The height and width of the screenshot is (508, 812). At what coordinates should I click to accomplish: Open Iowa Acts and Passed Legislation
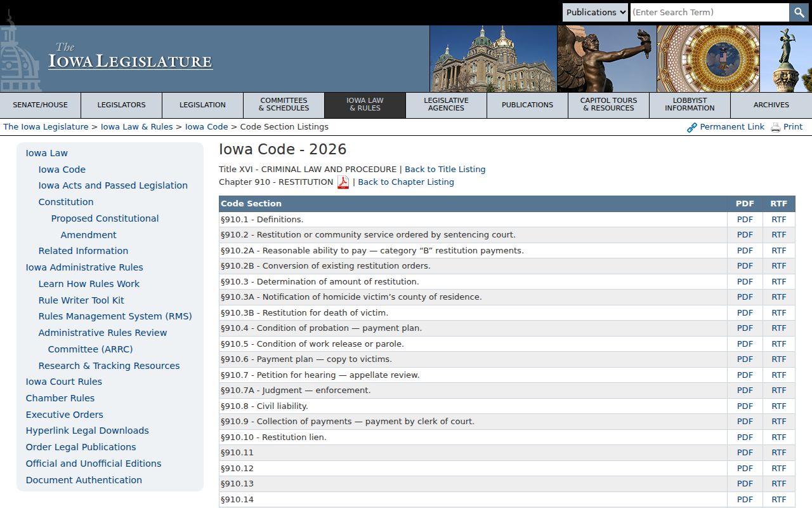coord(113,185)
